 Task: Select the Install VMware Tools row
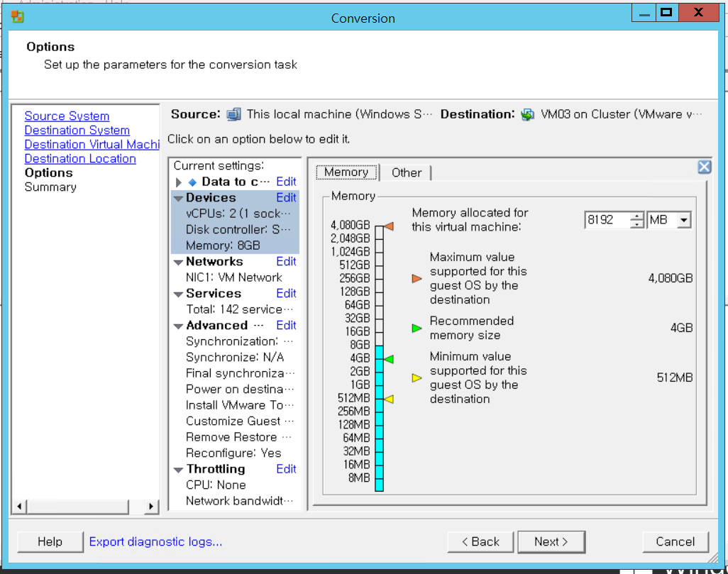coord(236,405)
